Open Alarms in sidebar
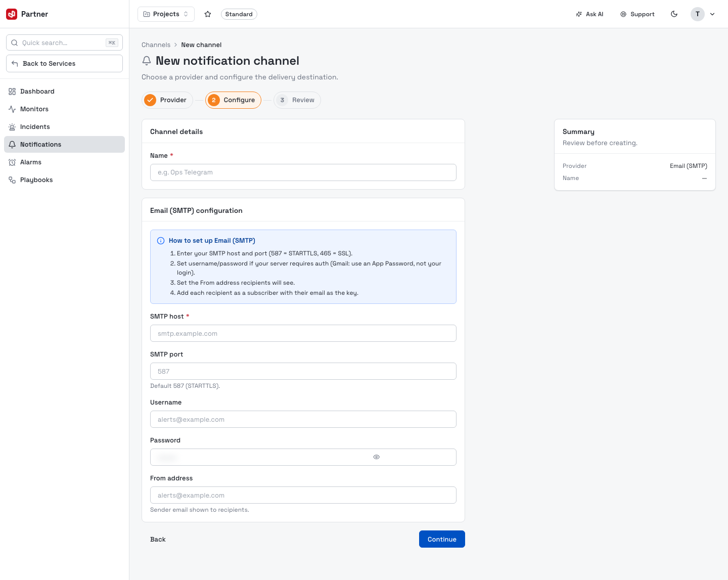Image resolution: width=728 pixels, height=580 pixels. (64, 162)
